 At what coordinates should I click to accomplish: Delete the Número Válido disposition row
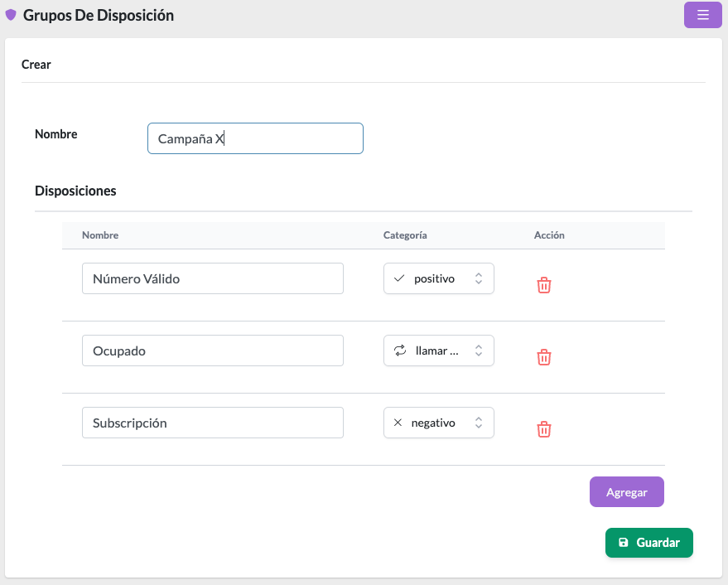point(543,285)
